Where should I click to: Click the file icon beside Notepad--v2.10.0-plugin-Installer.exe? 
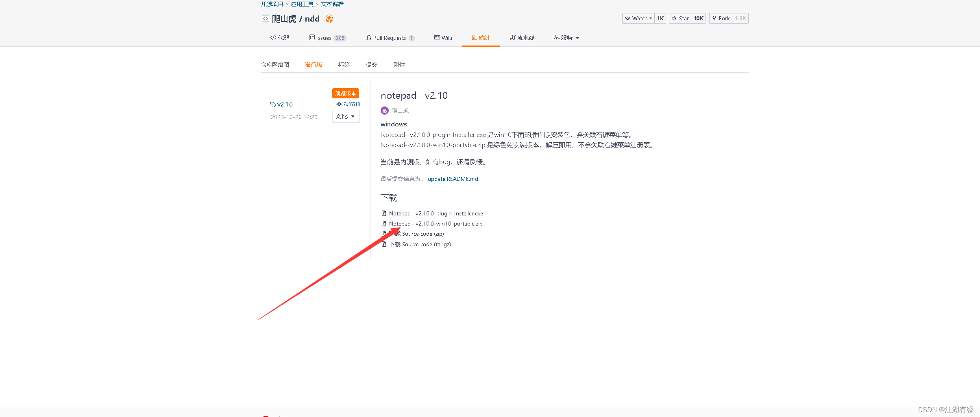point(384,213)
